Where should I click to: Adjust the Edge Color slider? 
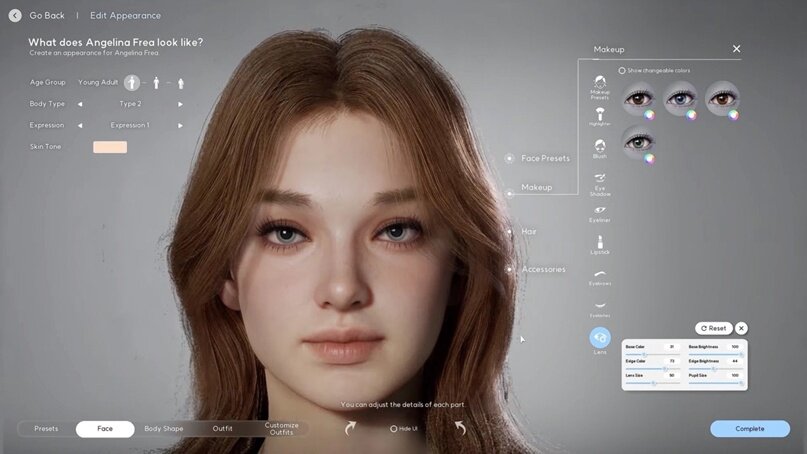coord(653,369)
